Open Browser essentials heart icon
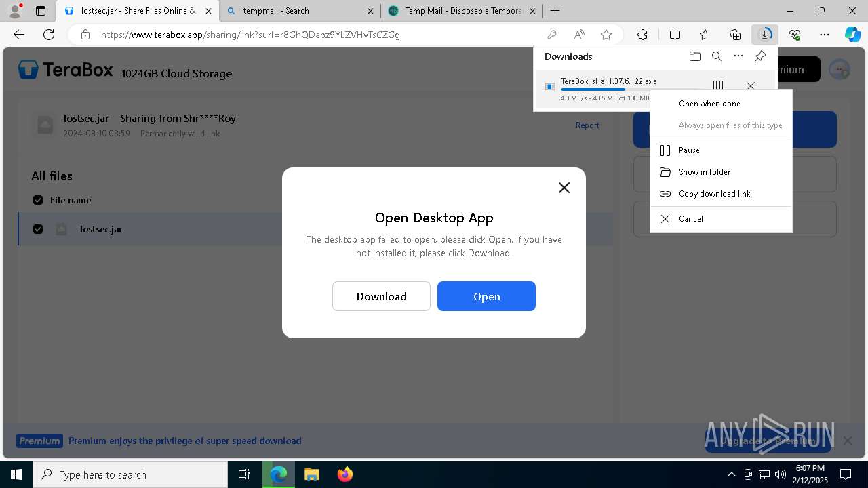Image resolution: width=868 pixels, height=488 pixels. [x=795, y=35]
